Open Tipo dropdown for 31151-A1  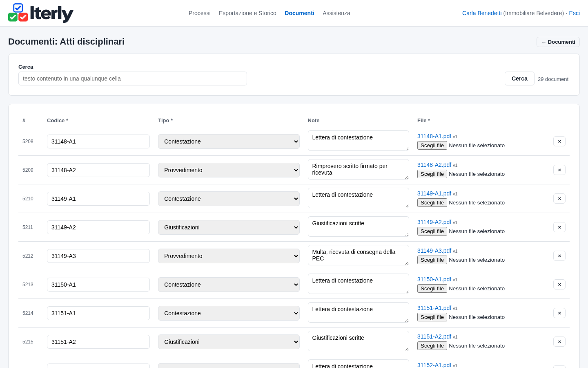click(x=229, y=313)
